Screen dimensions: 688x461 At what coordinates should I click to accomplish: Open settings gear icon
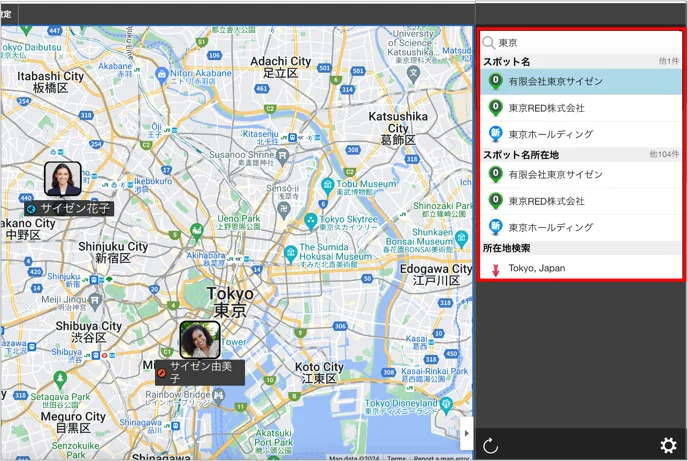coord(668,446)
